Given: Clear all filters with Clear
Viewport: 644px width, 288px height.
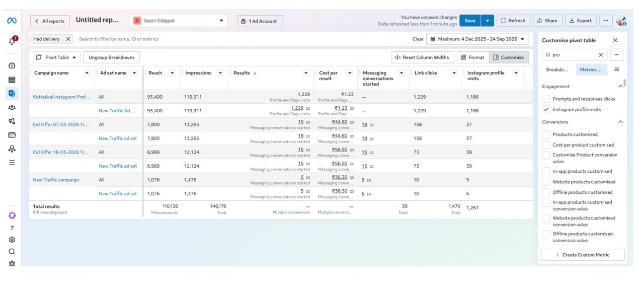Looking at the screenshot, I should pos(418,39).
